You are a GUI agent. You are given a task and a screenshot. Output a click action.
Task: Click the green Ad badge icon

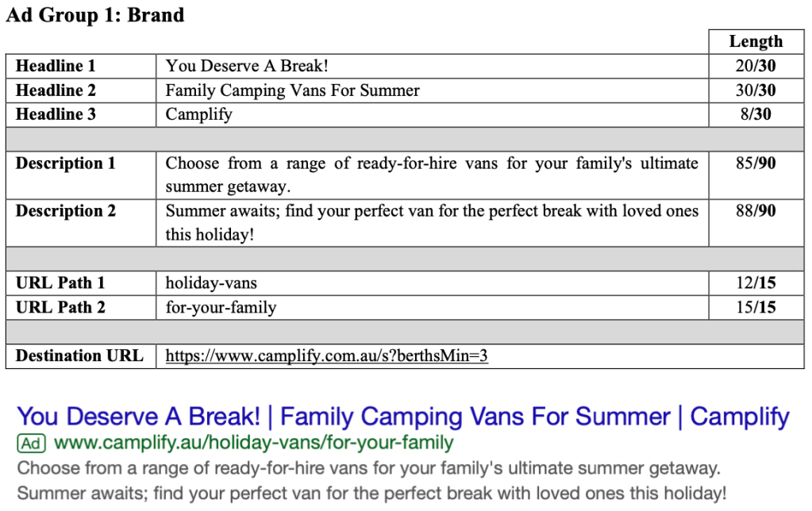32,444
